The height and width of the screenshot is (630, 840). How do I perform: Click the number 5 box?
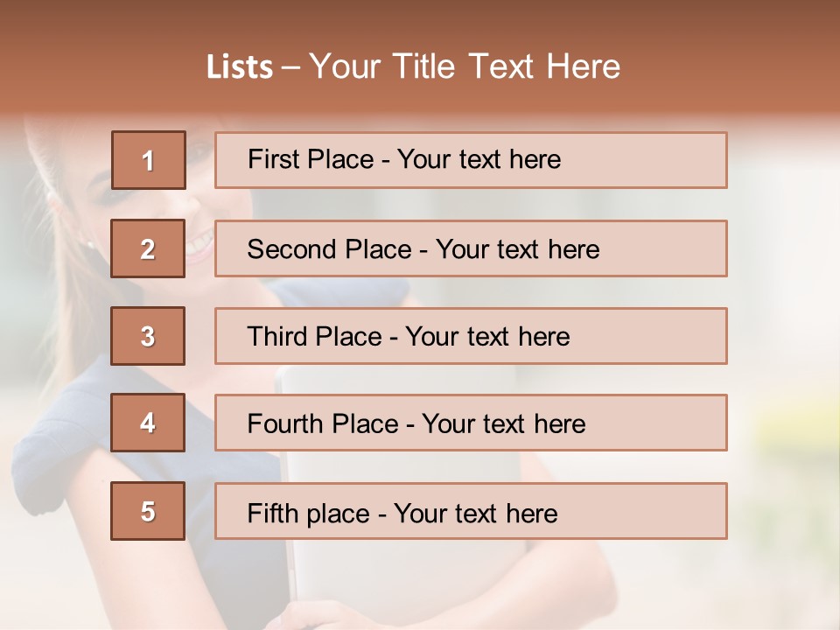tap(148, 511)
